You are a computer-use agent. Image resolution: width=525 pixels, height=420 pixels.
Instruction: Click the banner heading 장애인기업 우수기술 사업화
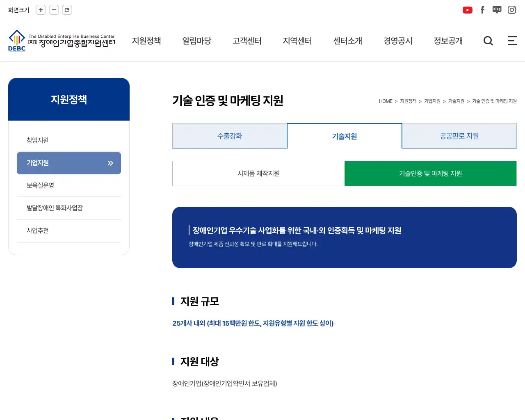pyautogui.click(x=297, y=231)
